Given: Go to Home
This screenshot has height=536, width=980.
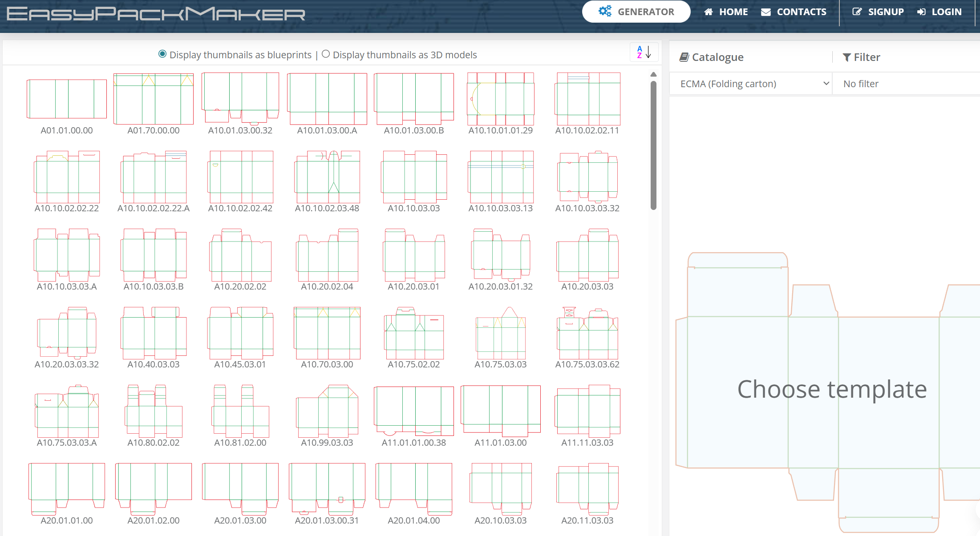Looking at the screenshot, I should point(726,12).
